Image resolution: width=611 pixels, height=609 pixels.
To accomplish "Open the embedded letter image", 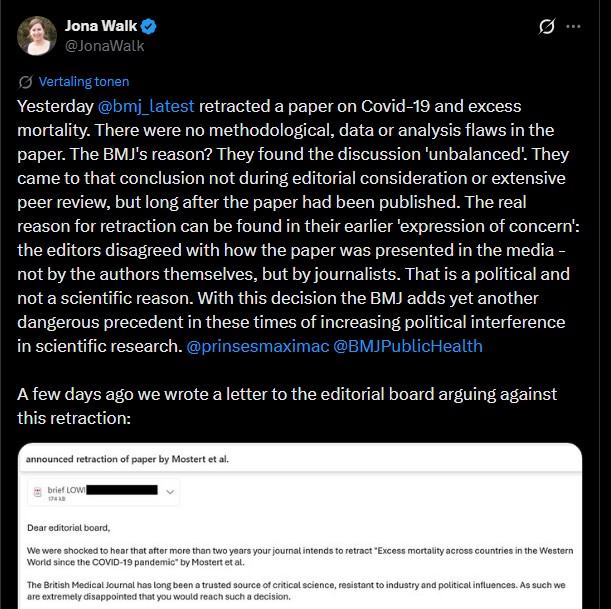I will click(300, 526).
